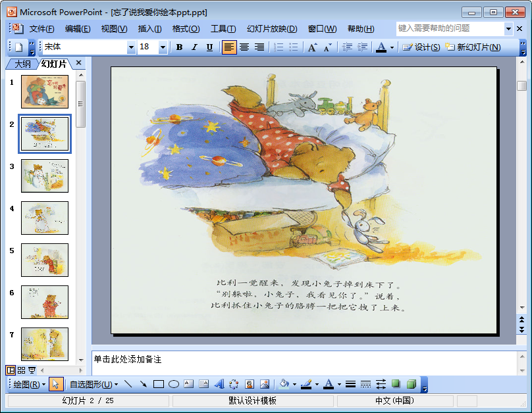Expand the help question dropdown
532x413 pixels.
[x=508, y=29]
